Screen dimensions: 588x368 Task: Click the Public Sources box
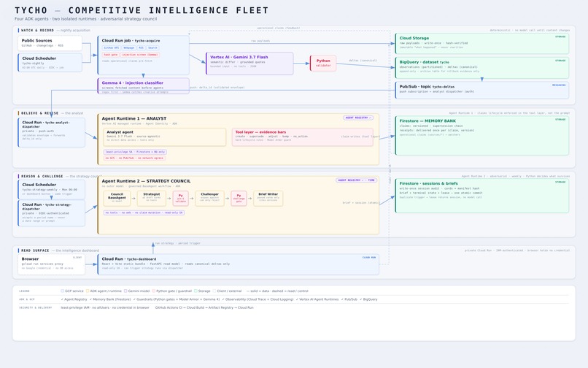pos(50,43)
